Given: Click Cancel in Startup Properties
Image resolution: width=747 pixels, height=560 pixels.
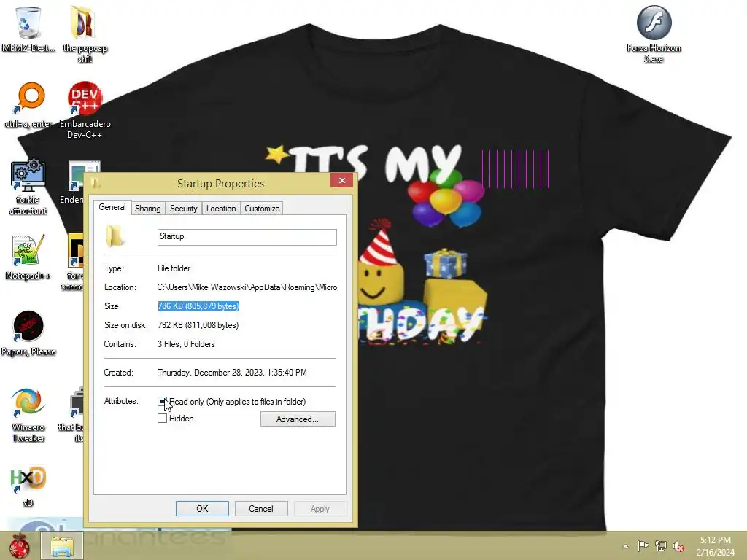Looking at the screenshot, I should tap(261, 508).
